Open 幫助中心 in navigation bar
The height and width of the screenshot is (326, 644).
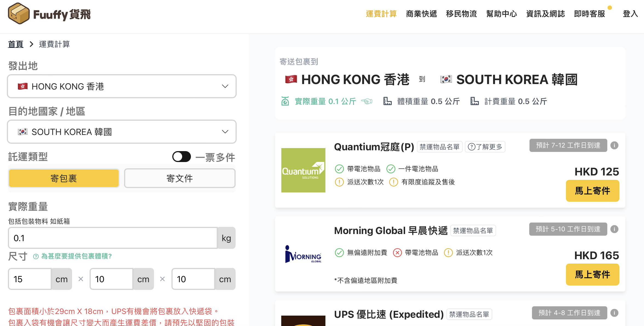(x=501, y=14)
